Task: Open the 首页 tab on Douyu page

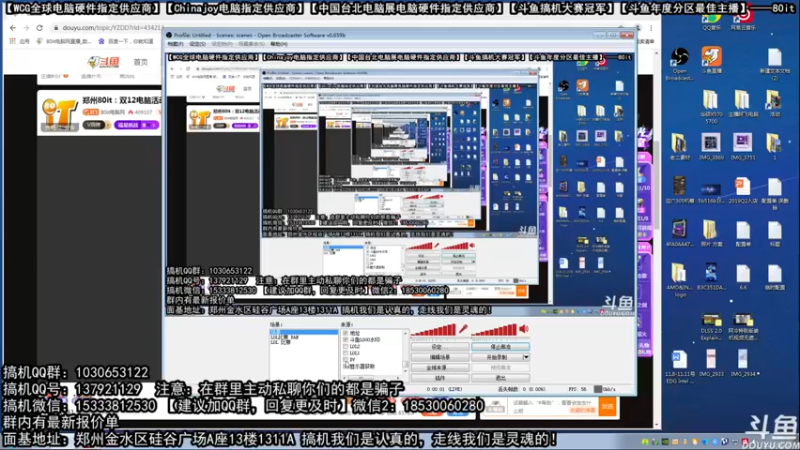Action: pos(140,62)
